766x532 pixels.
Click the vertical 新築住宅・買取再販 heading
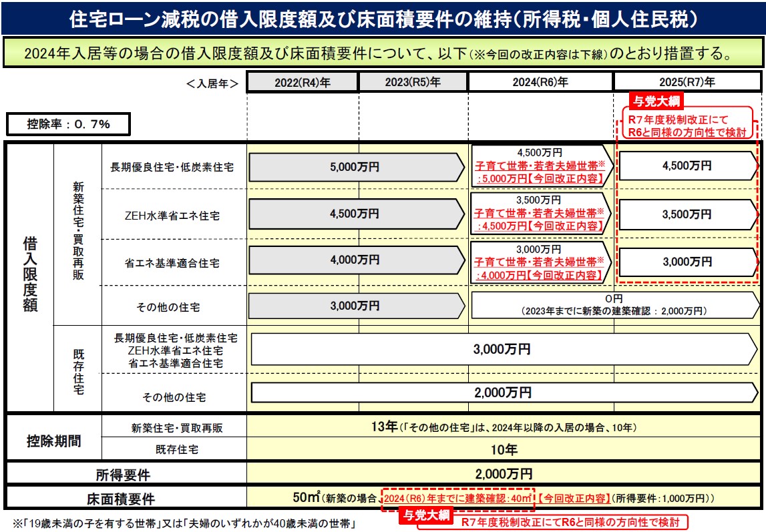point(78,230)
